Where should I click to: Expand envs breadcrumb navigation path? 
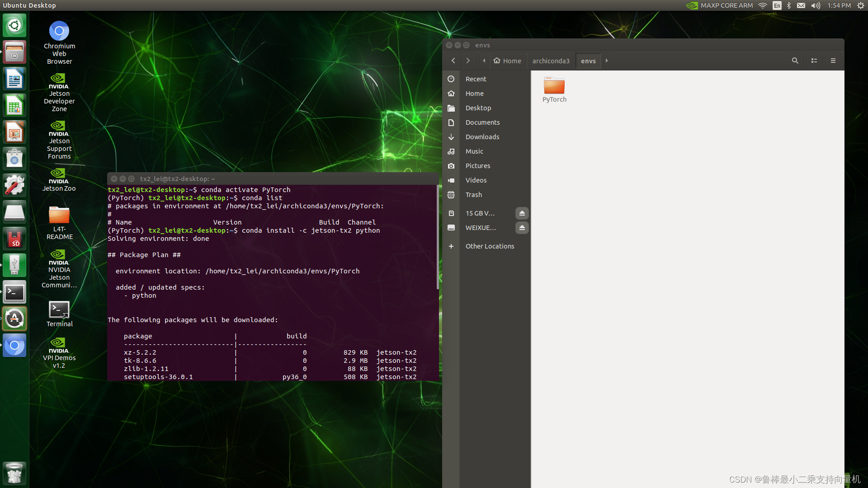click(606, 60)
